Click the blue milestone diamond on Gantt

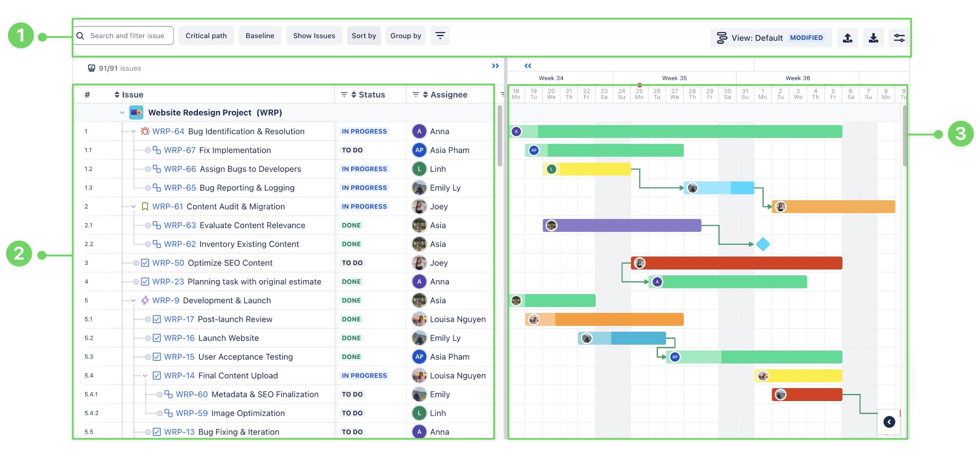tap(763, 244)
